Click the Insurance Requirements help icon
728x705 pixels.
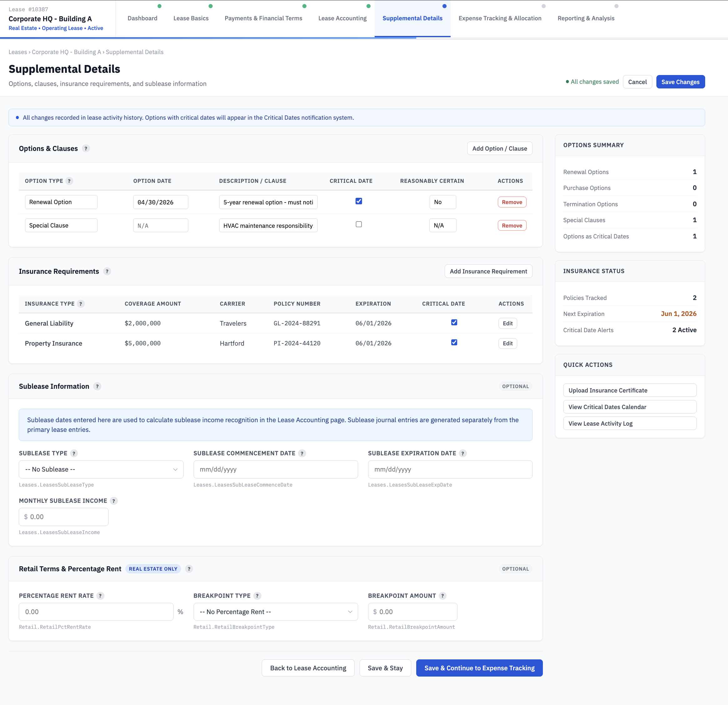107,271
